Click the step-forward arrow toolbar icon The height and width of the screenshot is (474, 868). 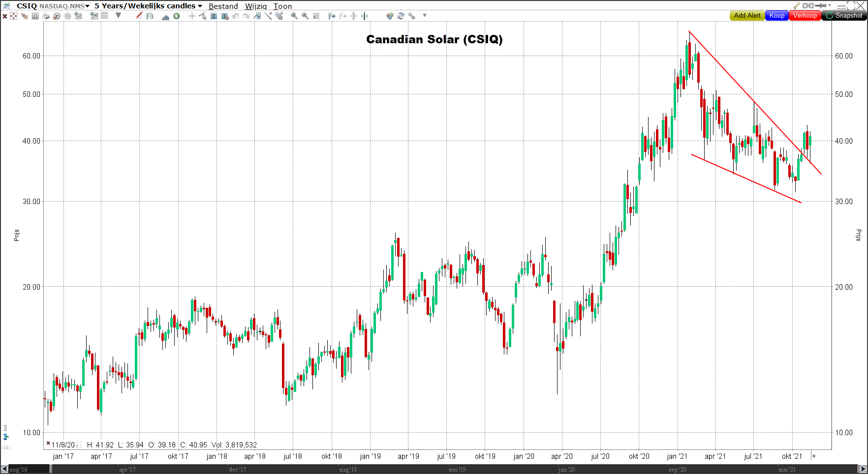[x=332, y=16]
